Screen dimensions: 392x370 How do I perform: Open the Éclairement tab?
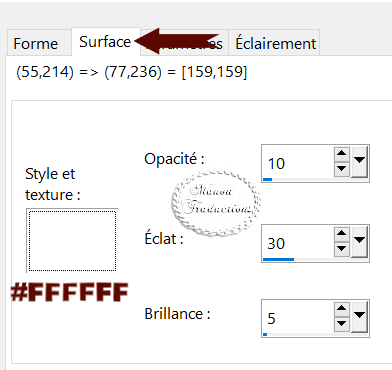[x=275, y=43]
